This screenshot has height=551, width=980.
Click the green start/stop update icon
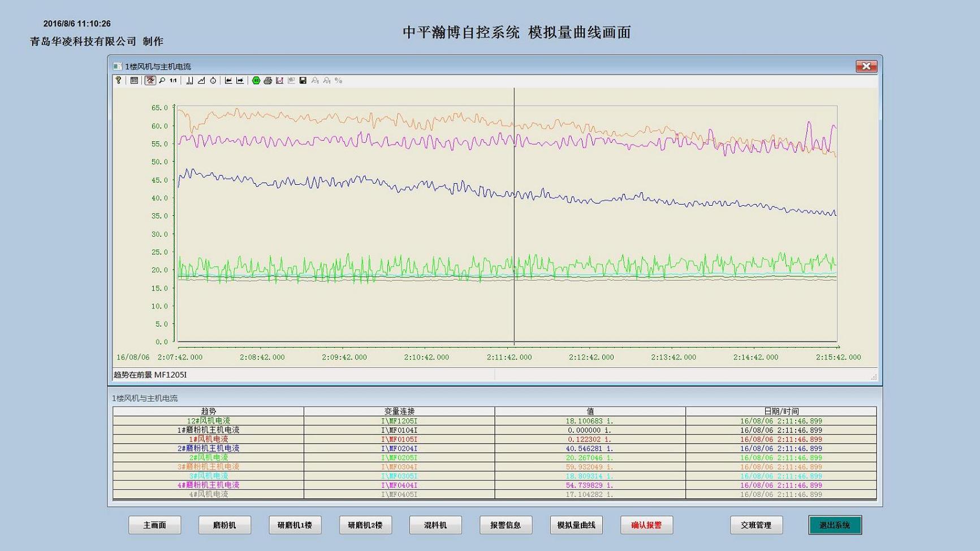pos(256,81)
